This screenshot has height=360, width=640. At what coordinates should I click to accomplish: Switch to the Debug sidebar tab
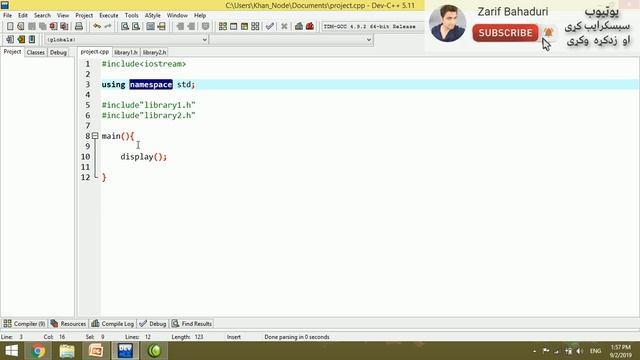click(x=58, y=52)
